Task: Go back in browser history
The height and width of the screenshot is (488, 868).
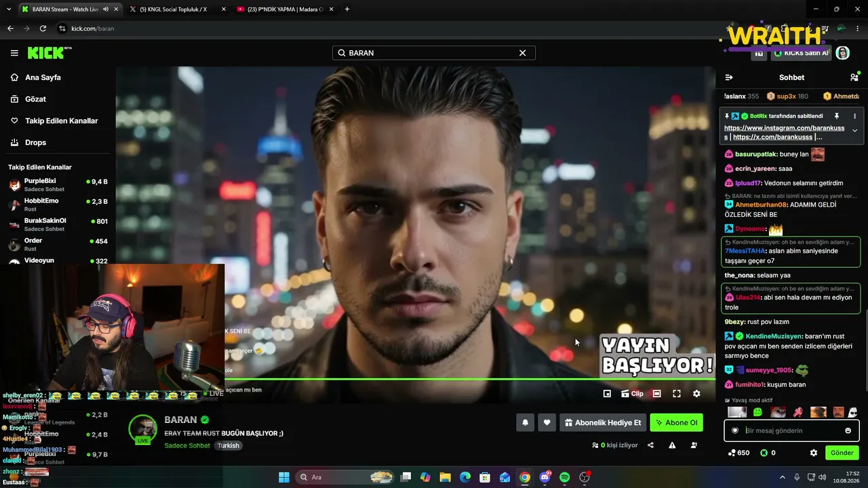Action: click(10, 28)
